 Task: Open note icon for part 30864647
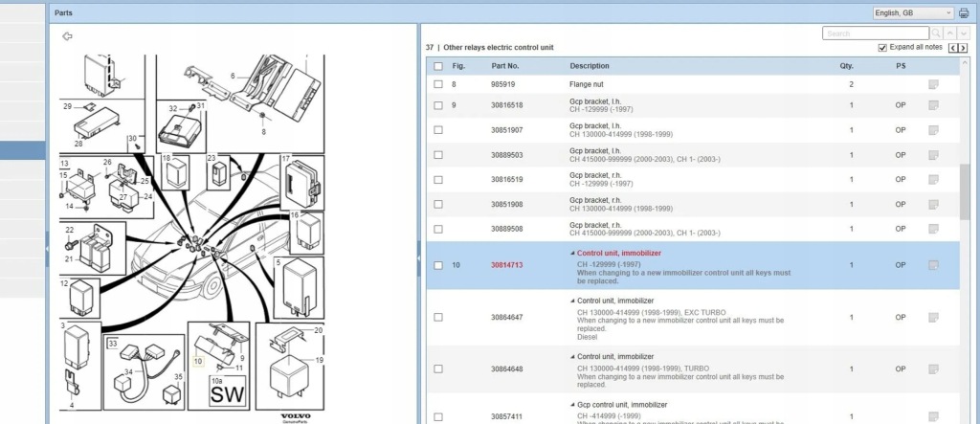click(934, 317)
